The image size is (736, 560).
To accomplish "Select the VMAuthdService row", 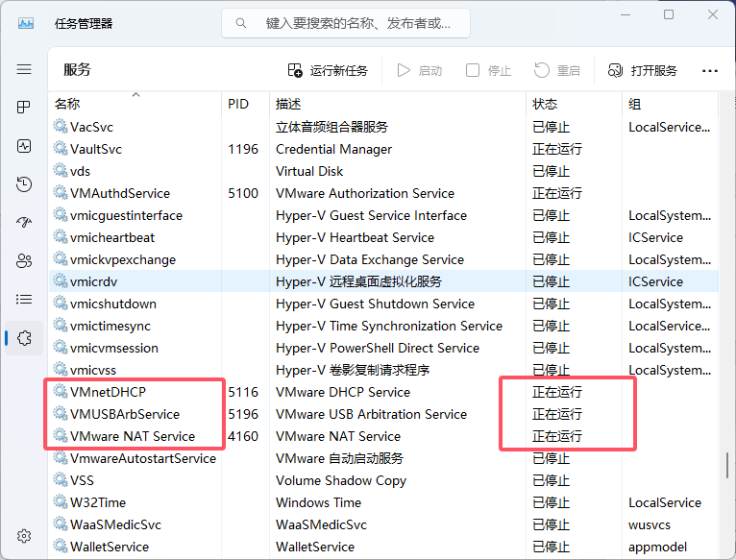I will tap(383, 193).
